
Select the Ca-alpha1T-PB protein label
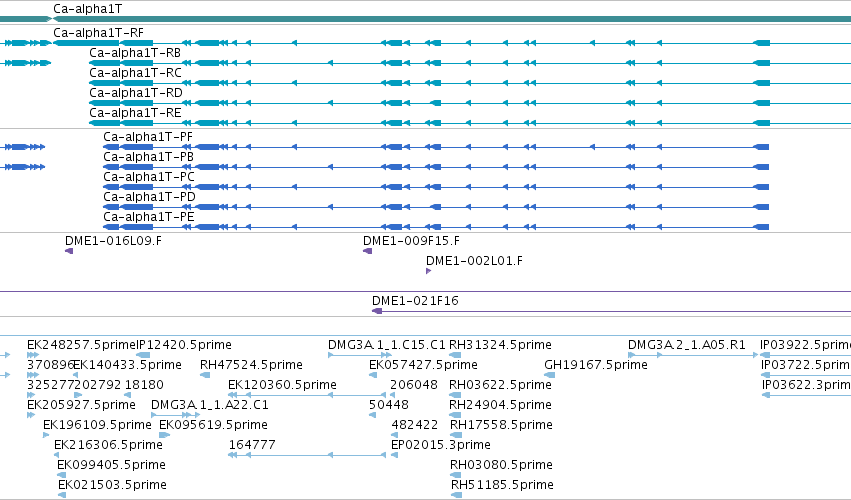click(x=148, y=157)
